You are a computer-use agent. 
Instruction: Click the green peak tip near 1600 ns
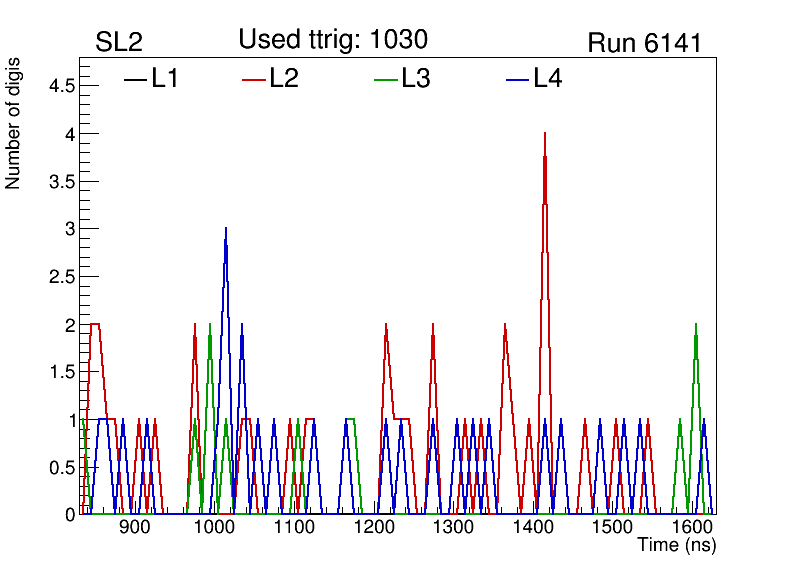point(695,325)
